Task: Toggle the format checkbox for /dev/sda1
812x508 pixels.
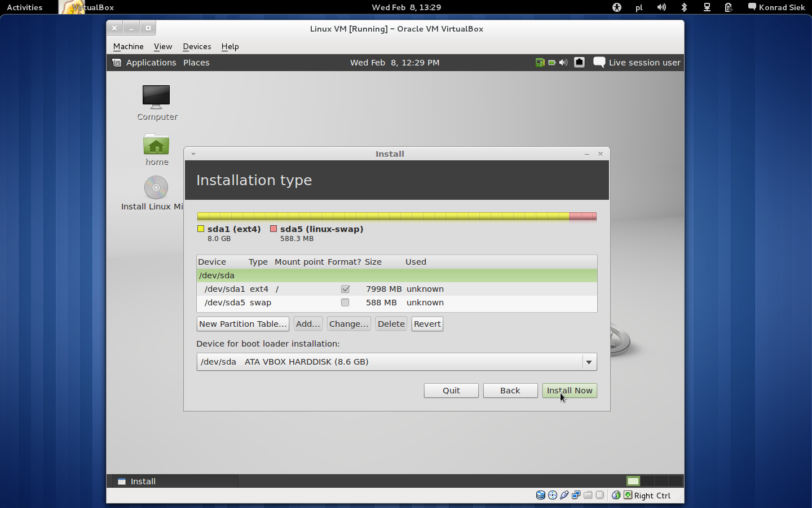Action: (345, 289)
